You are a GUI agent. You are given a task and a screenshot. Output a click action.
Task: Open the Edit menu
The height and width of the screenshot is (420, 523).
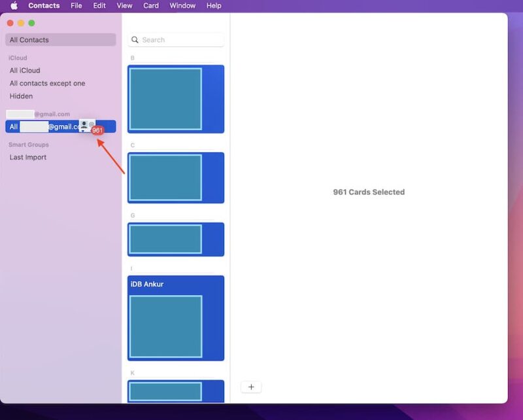tap(99, 5)
